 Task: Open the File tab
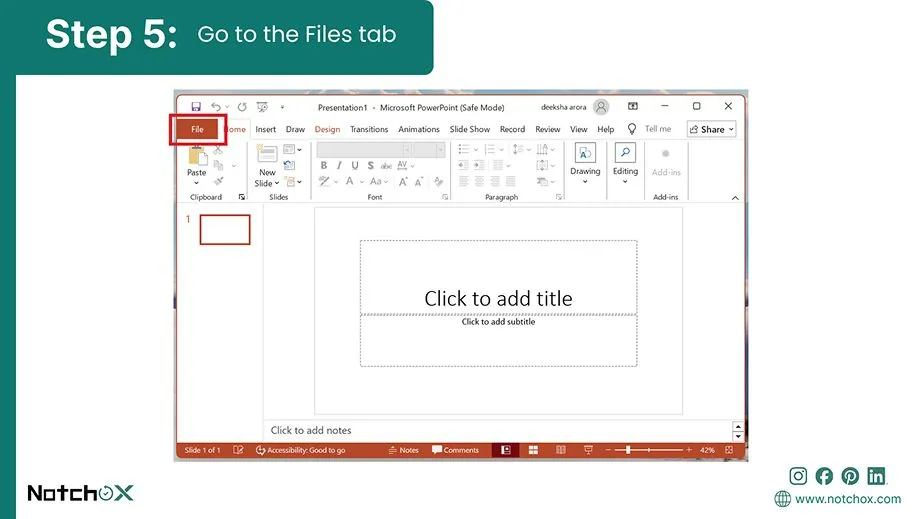pos(197,129)
